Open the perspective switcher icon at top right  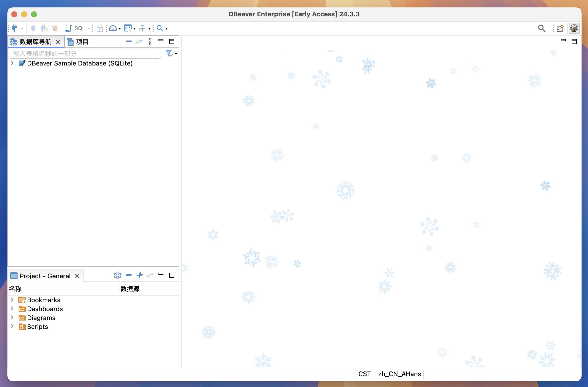[x=560, y=28]
